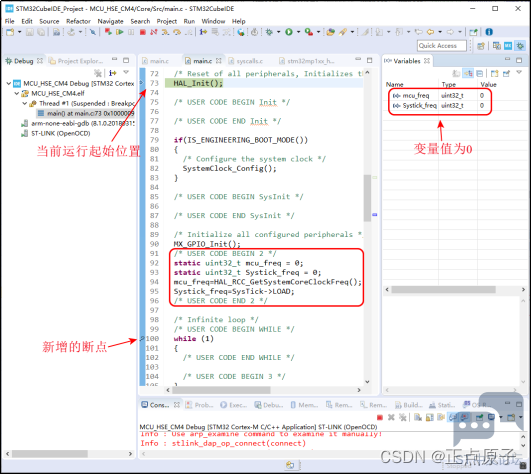Select main() at main.c:73 stack frame
Image resolution: width=532 pixels, height=475 pixels.
[87, 113]
